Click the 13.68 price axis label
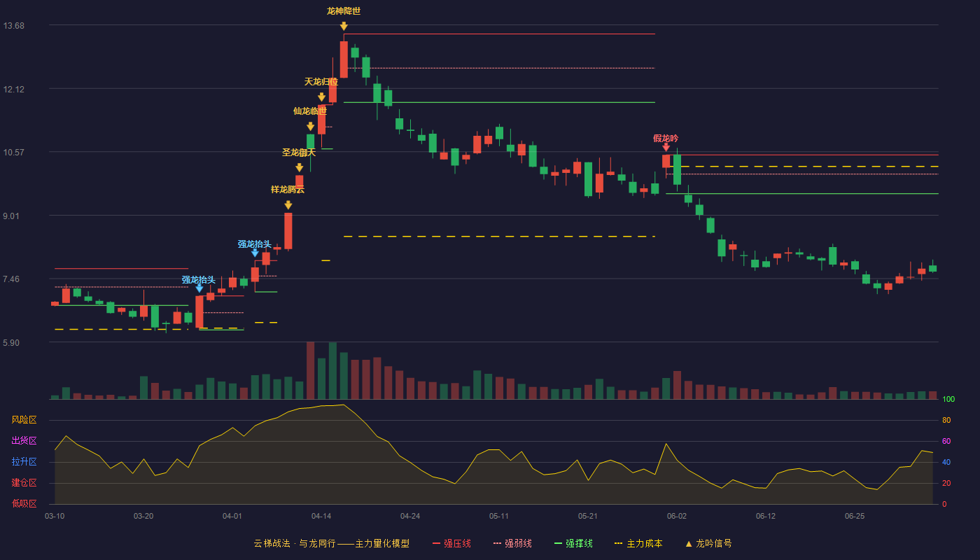 (x=14, y=26)
